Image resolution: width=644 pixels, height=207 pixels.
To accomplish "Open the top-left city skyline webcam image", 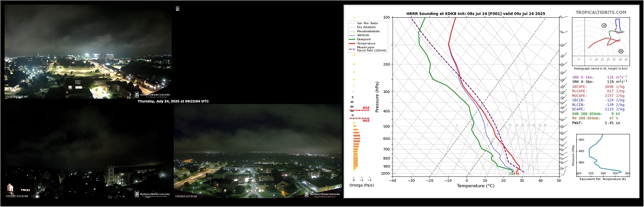I will click(88, 51).
